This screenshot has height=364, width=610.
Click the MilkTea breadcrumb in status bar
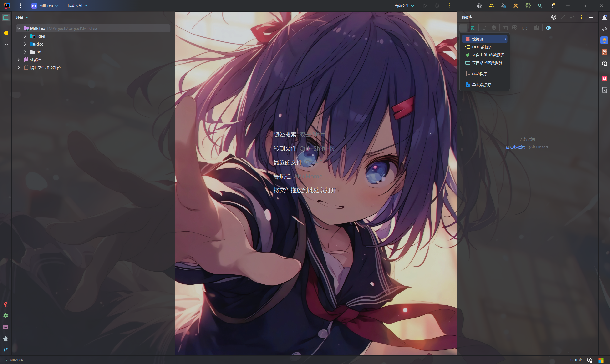tap(16, 360)
